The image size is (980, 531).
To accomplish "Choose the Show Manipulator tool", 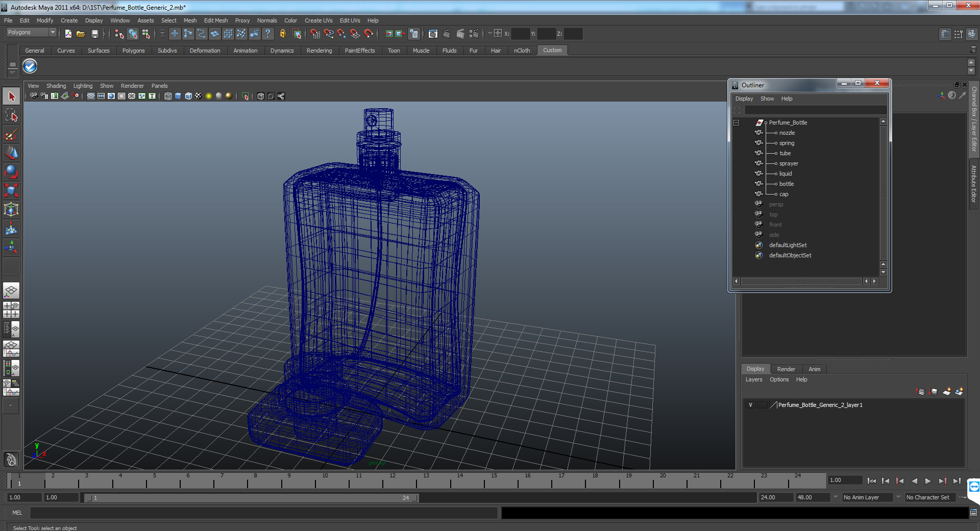I will point(11,247).
